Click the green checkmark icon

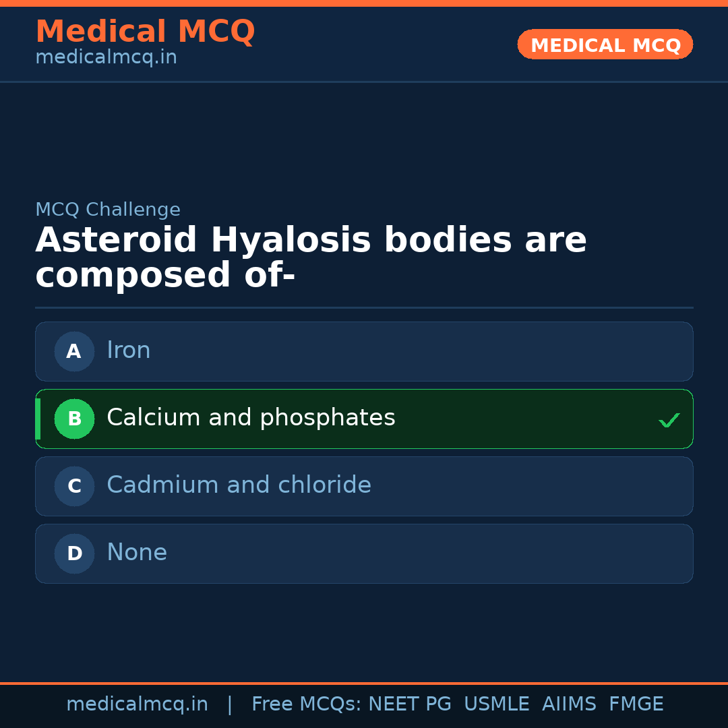click(669, 421)
